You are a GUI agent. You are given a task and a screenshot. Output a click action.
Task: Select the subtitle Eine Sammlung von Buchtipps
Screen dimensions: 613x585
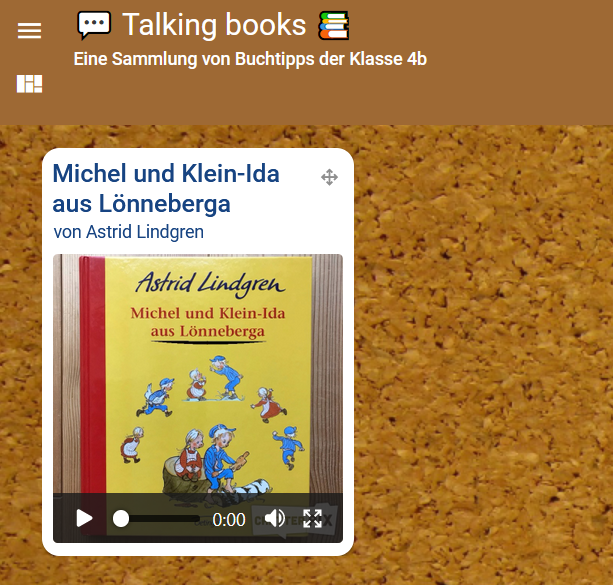point(250,59)
